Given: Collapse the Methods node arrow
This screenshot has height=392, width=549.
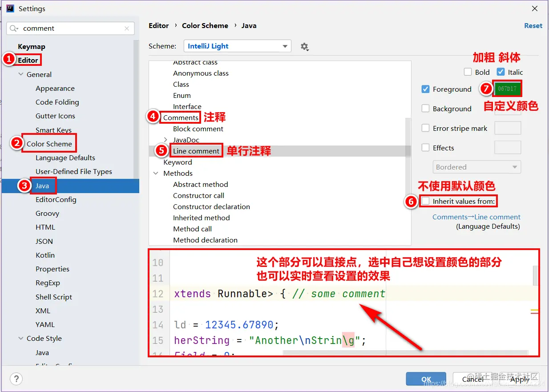Looking at the screenshot, I should (x=156, y=173).
